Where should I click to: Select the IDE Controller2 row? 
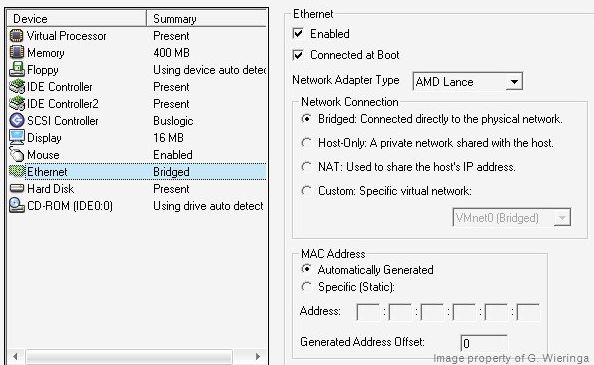tap(137, 104)
